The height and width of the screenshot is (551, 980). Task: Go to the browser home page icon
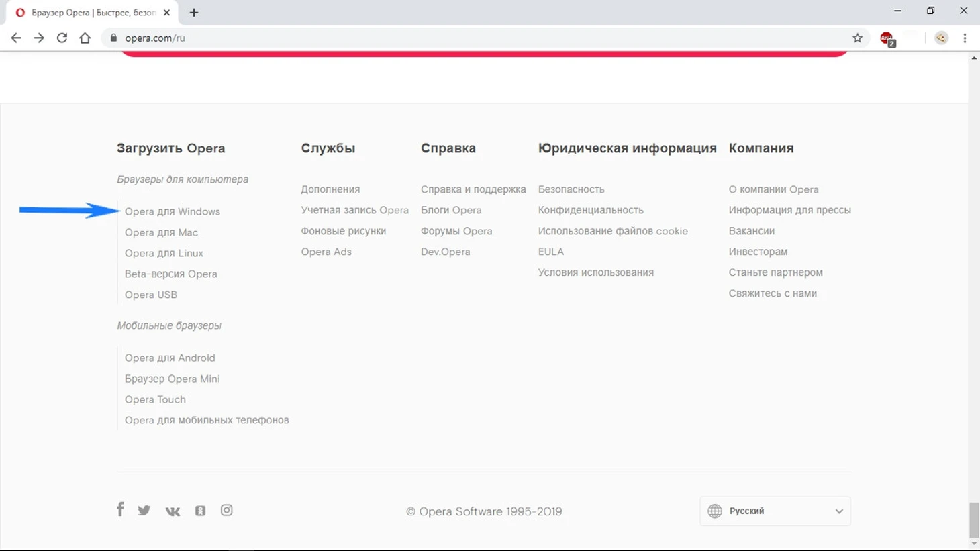(85, 38)
